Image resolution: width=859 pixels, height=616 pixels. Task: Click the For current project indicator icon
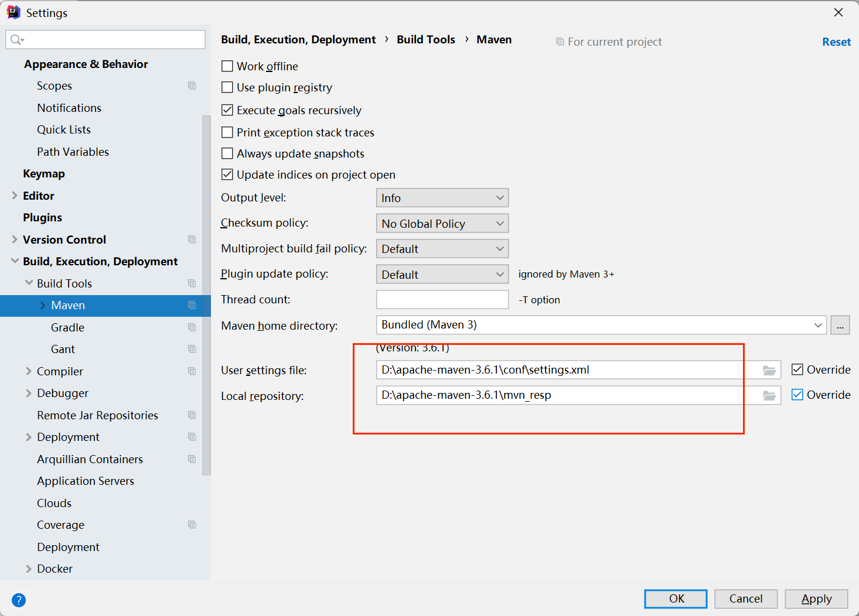[x=560, y=42]
